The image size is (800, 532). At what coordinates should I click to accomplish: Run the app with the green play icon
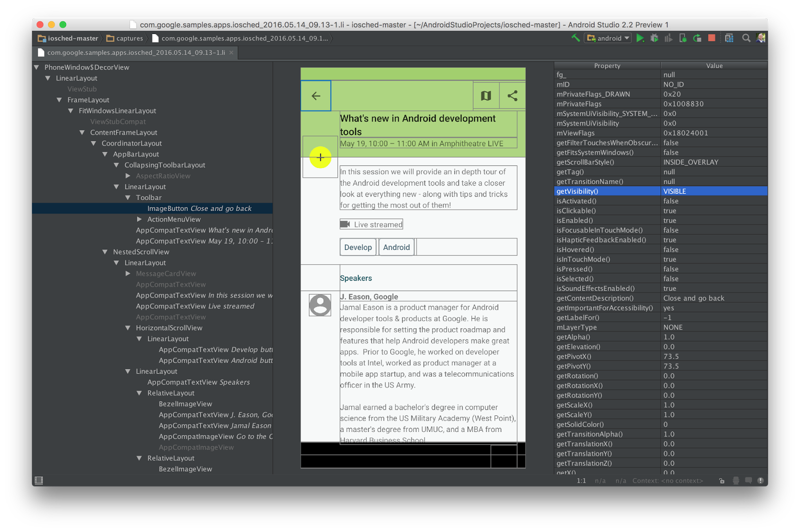(641, 38)
